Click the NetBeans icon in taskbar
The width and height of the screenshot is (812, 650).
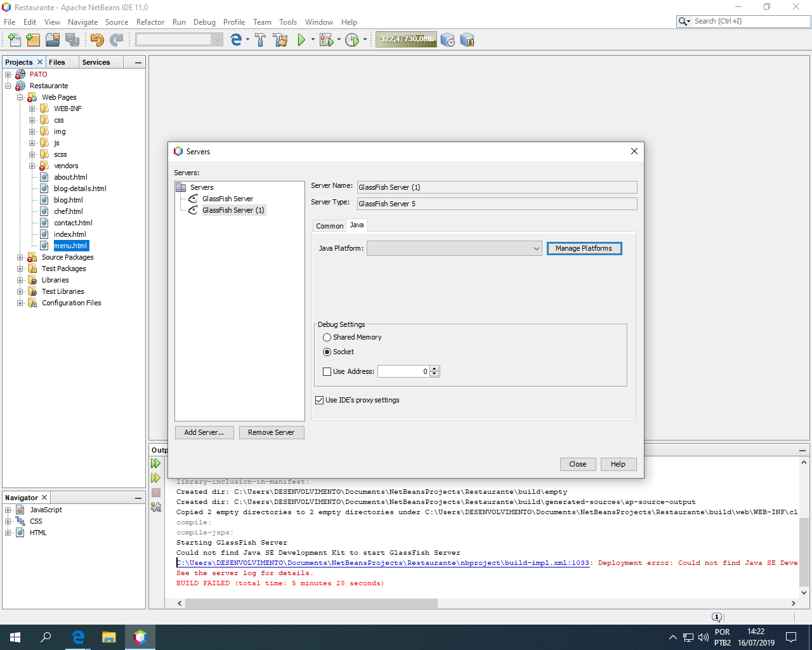[140, 637]
